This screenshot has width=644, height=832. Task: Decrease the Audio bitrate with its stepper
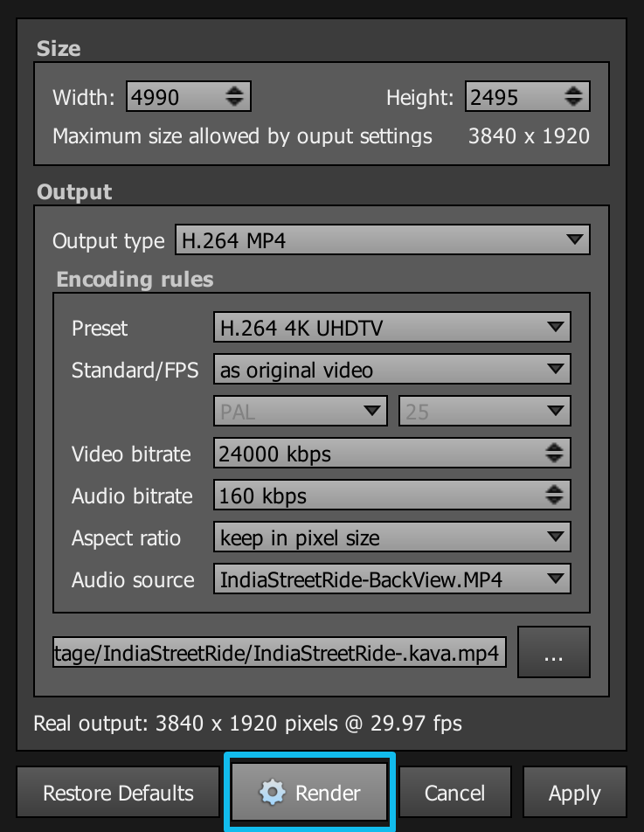point(554,501)
